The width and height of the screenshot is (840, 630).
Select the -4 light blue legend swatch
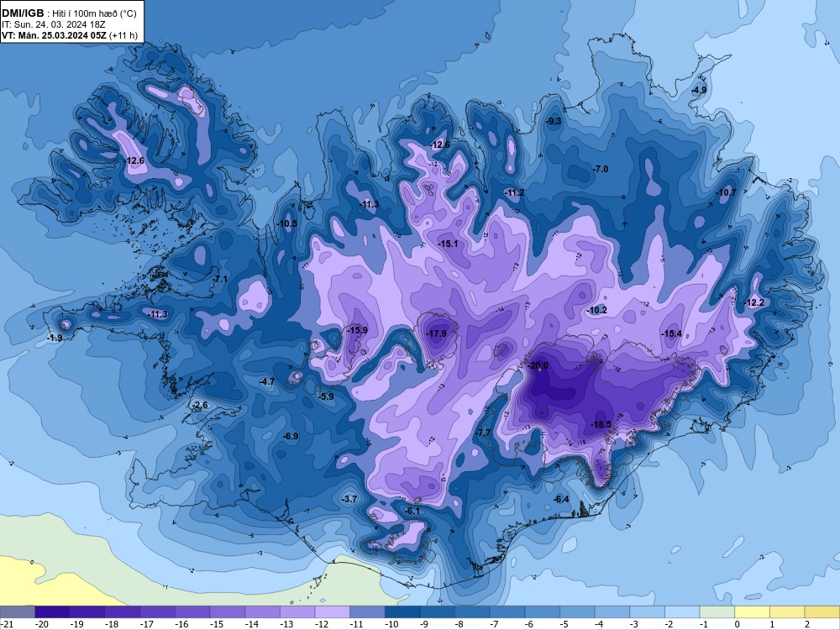[612, 612]
